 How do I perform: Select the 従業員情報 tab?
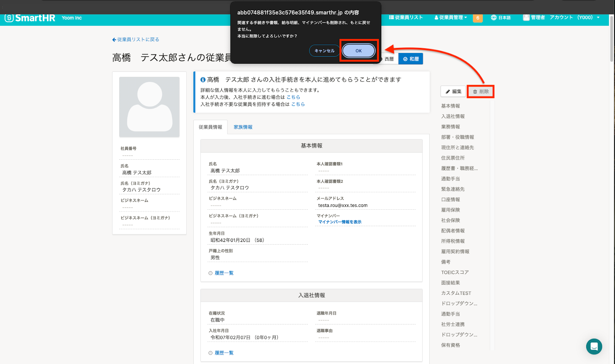(x=210, y=127)
